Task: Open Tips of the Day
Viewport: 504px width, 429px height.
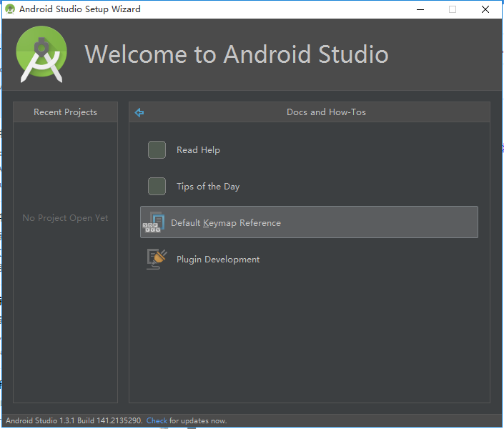Action: pyautogui.click(x=208, y=186)
